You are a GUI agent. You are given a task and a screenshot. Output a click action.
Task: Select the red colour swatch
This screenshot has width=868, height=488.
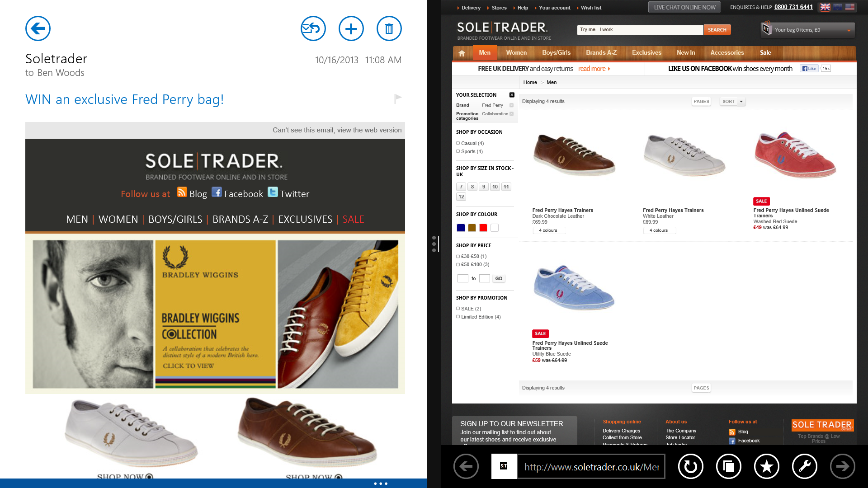(x=483, y=228)
